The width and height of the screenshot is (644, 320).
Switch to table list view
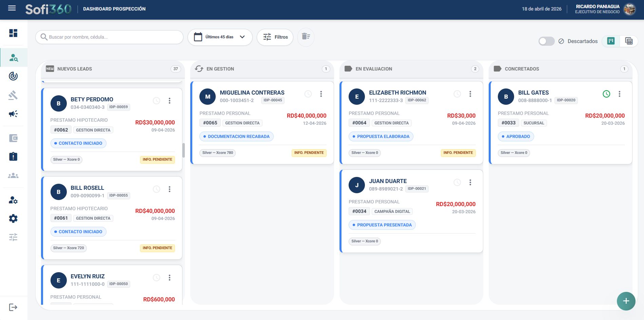(629, 41)
